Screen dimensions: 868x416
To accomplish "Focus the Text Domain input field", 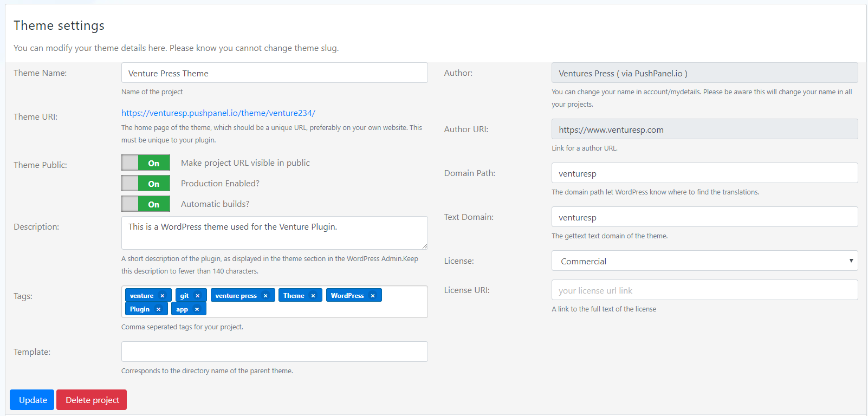I will point(704,217).
